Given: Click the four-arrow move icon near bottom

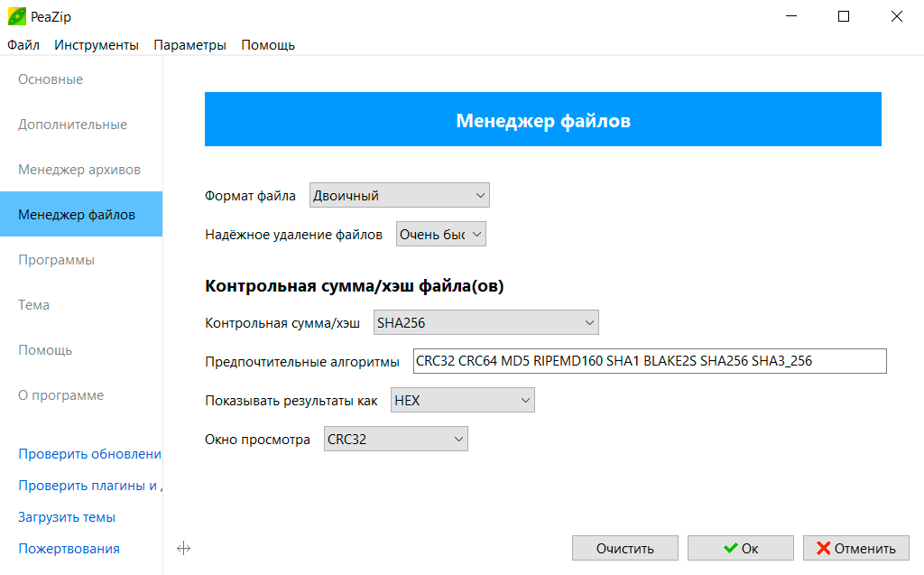Looking at the screenshot, I should point(183,549).
